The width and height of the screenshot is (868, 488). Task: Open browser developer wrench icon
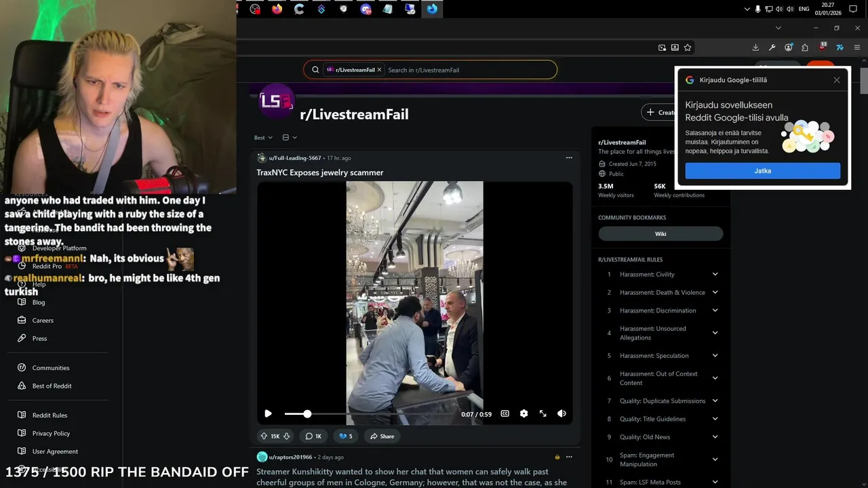(x=772, y=47)
